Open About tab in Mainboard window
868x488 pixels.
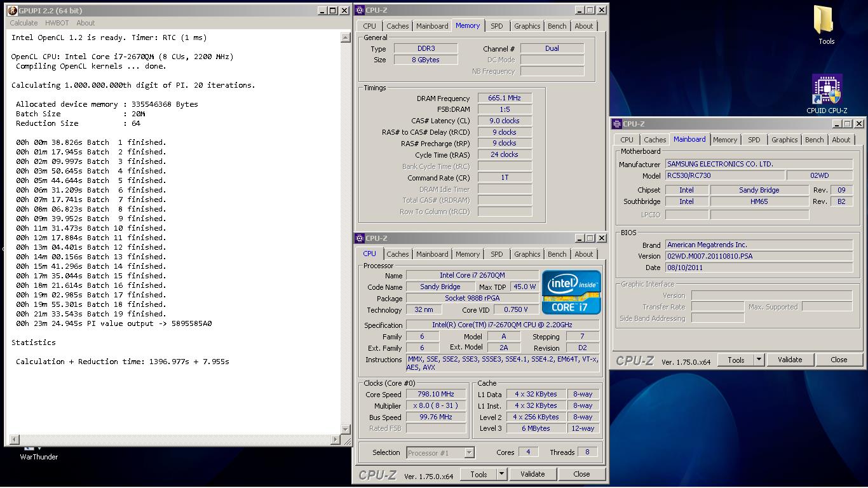click(x=841, y=140)
